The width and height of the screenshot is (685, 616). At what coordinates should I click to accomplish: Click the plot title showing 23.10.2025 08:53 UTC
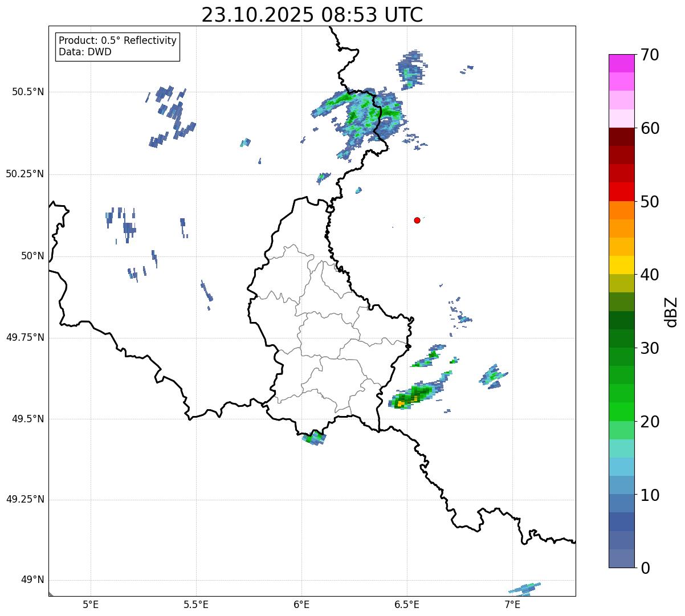[312, 15]
